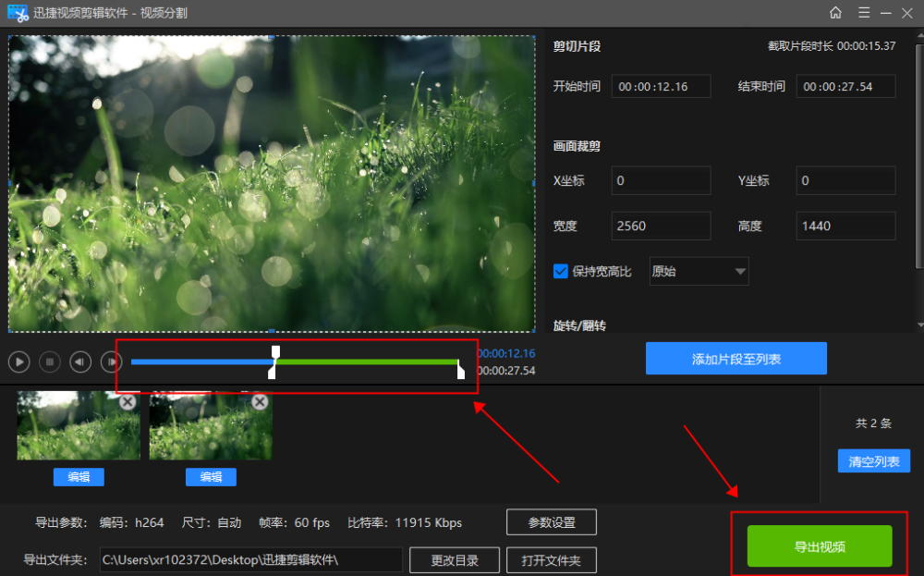924x576 pixels.
Task: Click the video preview frame
Action: (x=272, y=183)
